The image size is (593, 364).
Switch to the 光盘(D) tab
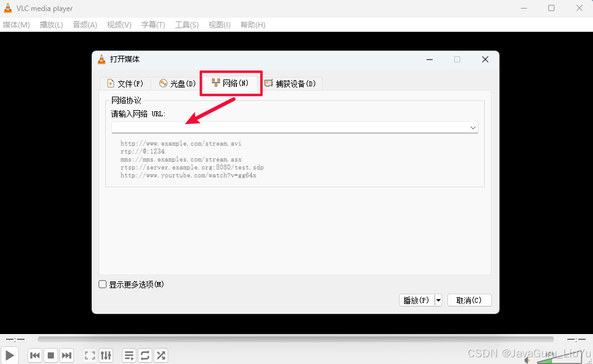[177, 84]
